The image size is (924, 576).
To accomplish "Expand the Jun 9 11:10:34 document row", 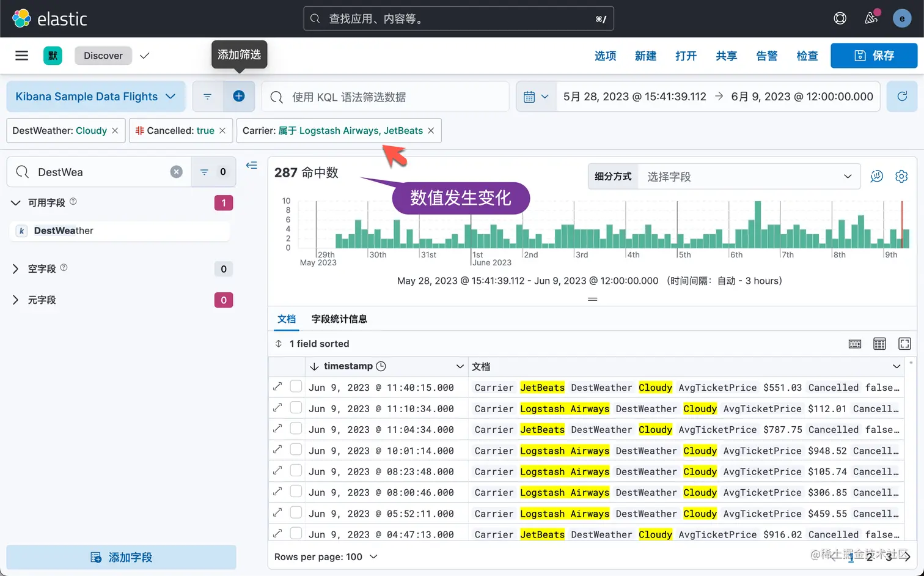I will 277,408.
